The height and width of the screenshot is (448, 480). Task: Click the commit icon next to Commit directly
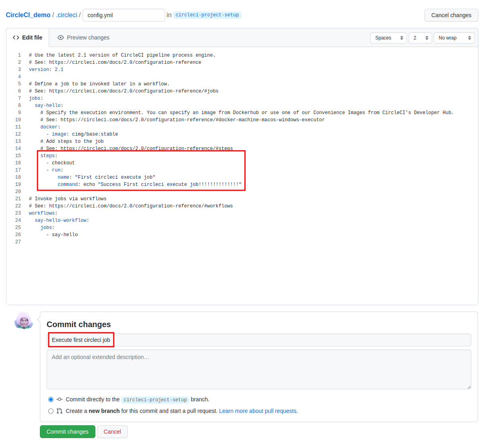click(59, 399)
